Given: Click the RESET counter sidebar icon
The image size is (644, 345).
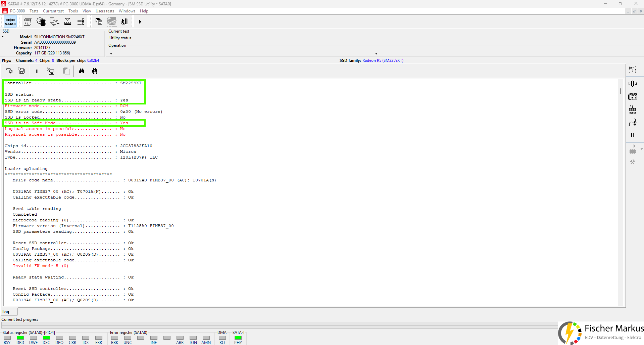Looking at the screenshot, I should [633, 110].
